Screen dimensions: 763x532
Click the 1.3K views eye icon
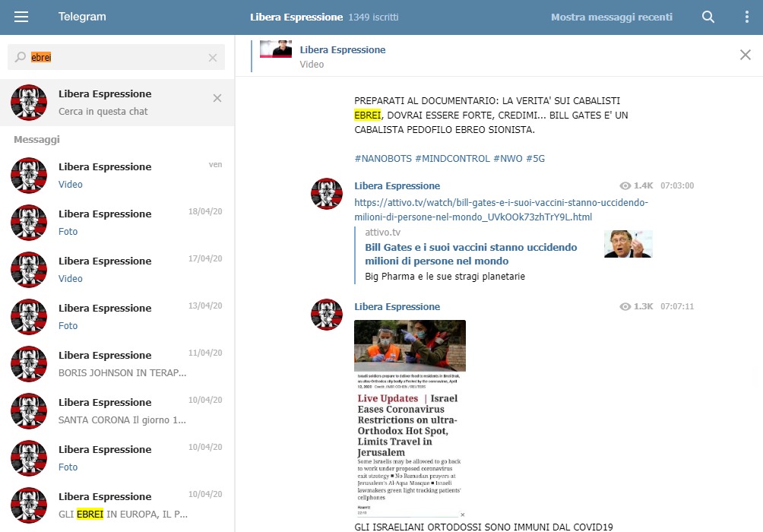point(625,306)
